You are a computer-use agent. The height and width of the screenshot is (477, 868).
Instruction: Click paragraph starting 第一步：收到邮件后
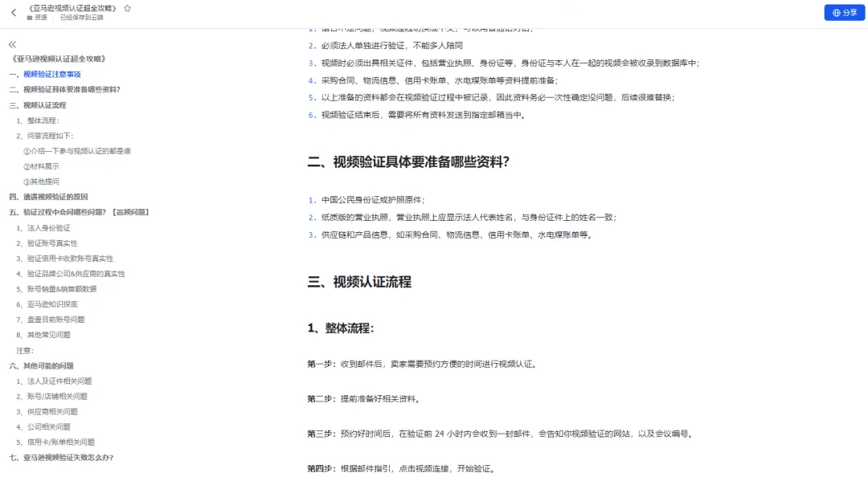click(x=423, y=364)
